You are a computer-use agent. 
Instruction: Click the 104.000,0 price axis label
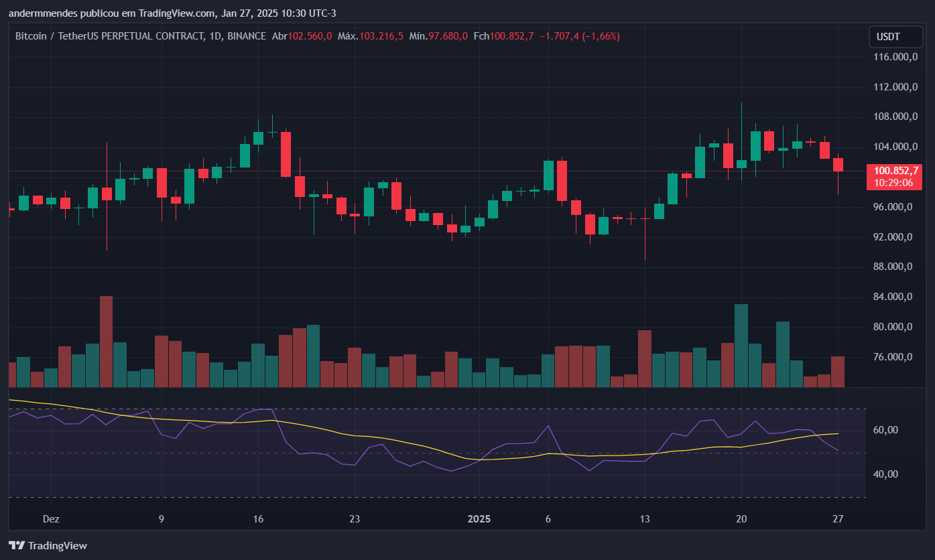point(895,147)
